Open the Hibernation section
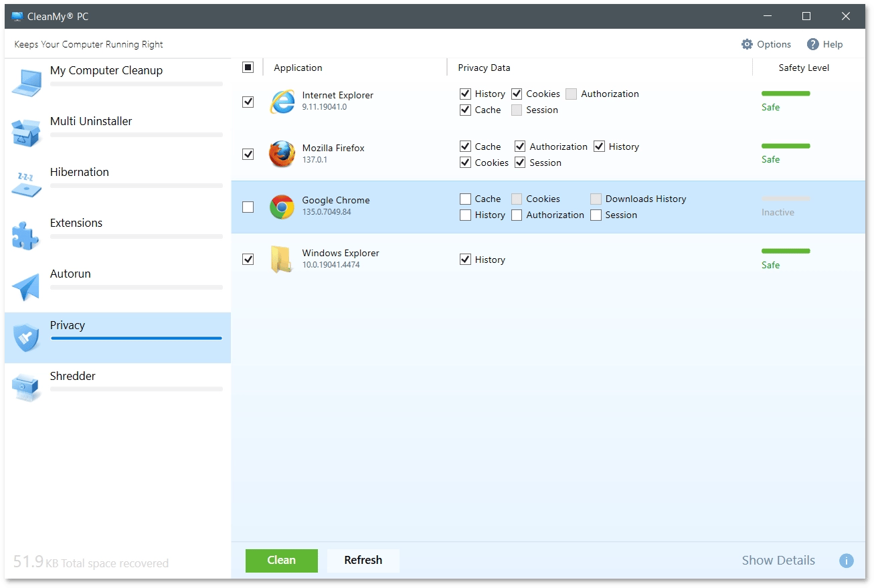The height and width of the screenshot is (588, 874). click(x=118, y=185)
